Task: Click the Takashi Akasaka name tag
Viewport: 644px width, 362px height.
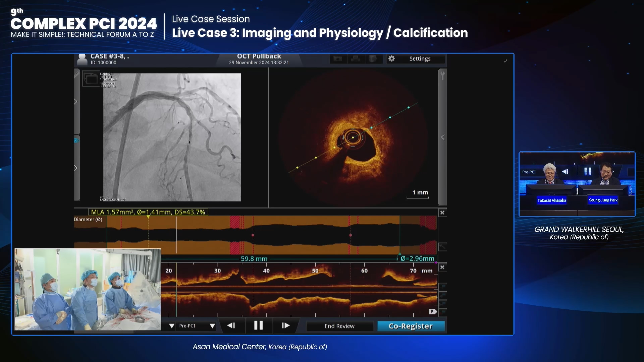Action: pos(552,200)
